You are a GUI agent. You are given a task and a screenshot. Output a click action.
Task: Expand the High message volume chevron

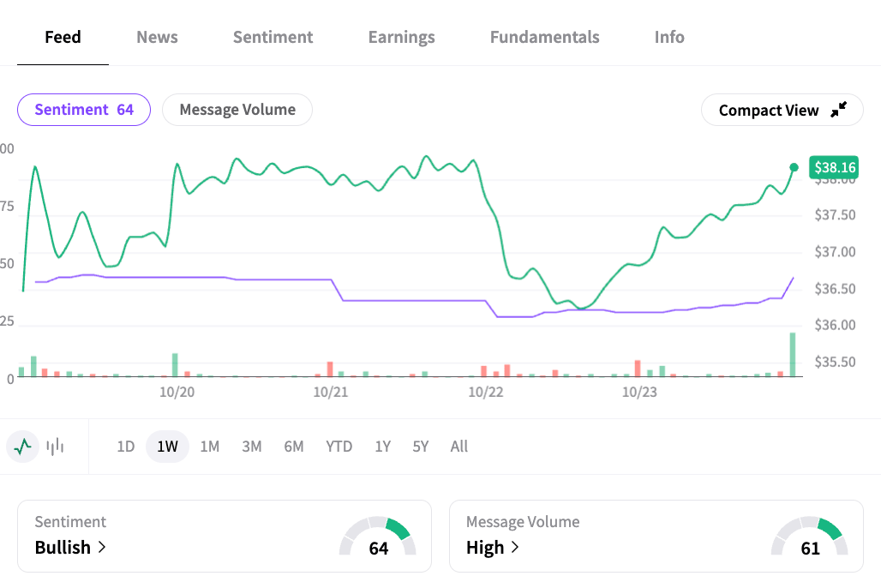click(515, 547)
